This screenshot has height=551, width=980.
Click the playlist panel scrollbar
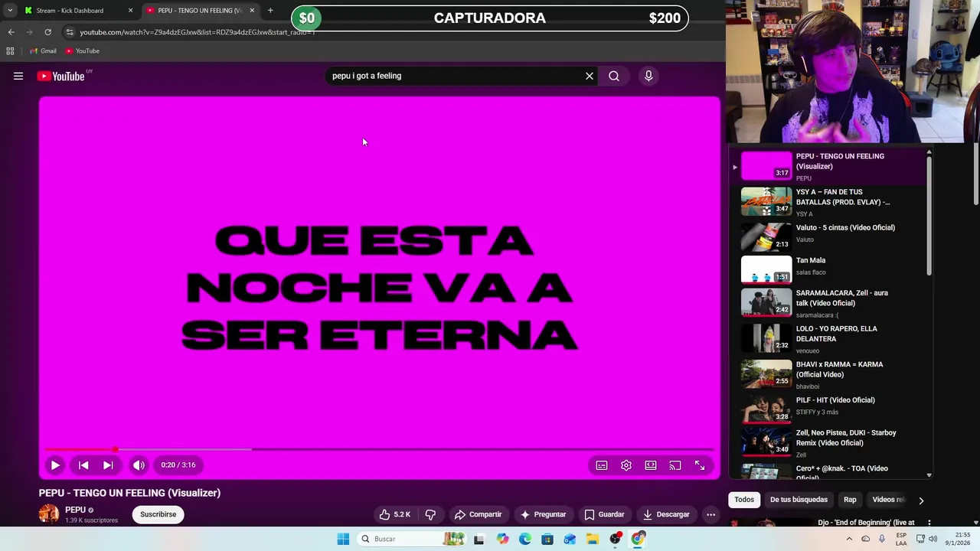click(929, 214)
